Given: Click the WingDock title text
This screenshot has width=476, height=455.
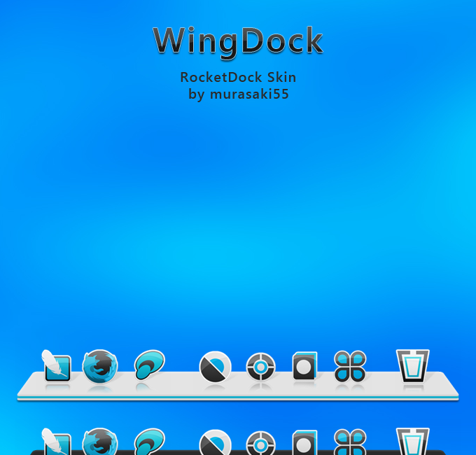Looking at the screenshot, I should [x=238, y=41].
